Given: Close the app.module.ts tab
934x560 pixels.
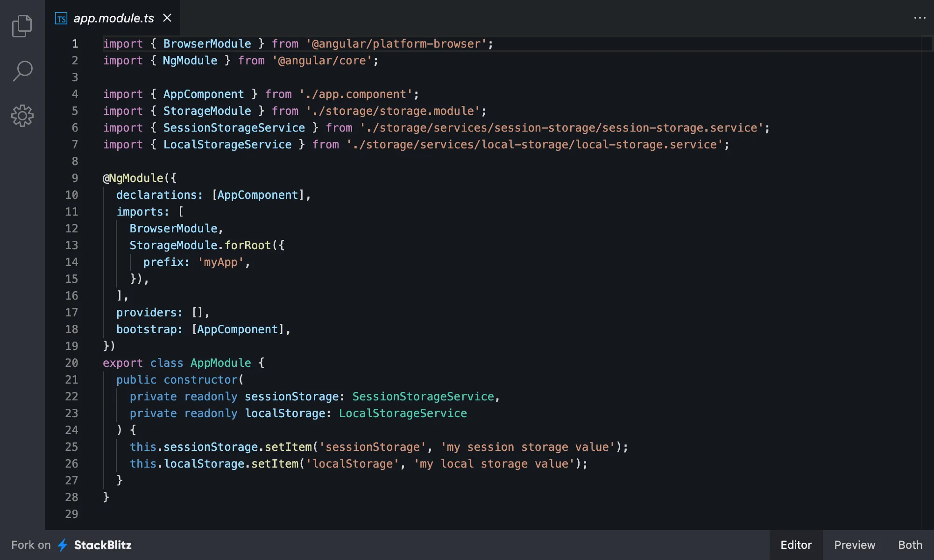Looking at the screenshot, I should 167,18.
